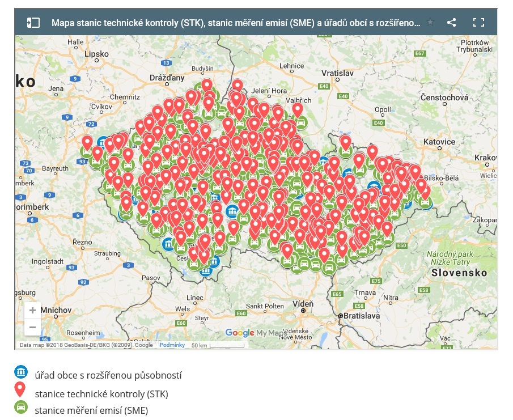This screenshot has width=513, height=420.
Task: Click the Vídeň city label
Action: click(x=303, y=304)
